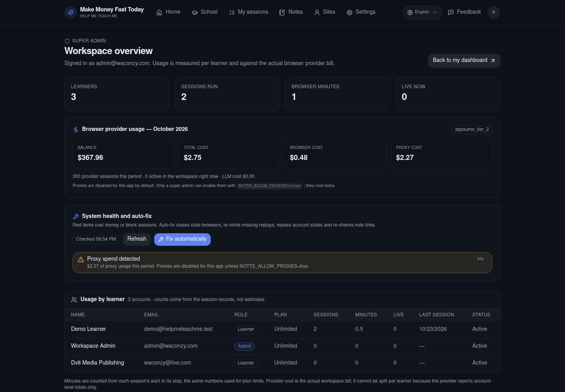
Task: Select the appsumo_tier_2 plan badge
Action: pos(472,129)
